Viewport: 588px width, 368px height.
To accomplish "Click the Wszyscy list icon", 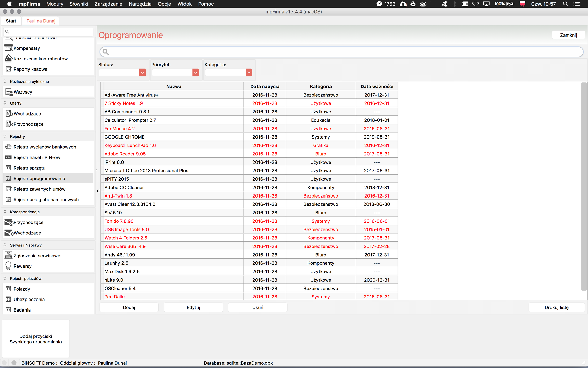I will (9, 92).
